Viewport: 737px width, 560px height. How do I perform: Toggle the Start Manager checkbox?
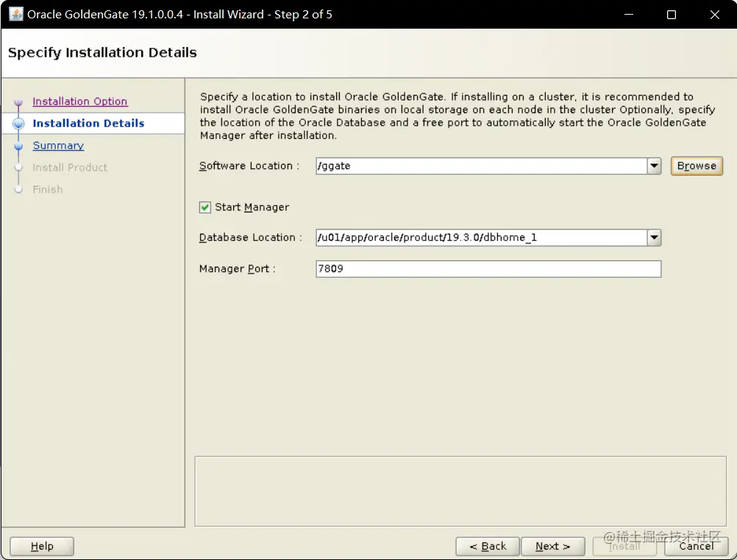tap(205, 207)
